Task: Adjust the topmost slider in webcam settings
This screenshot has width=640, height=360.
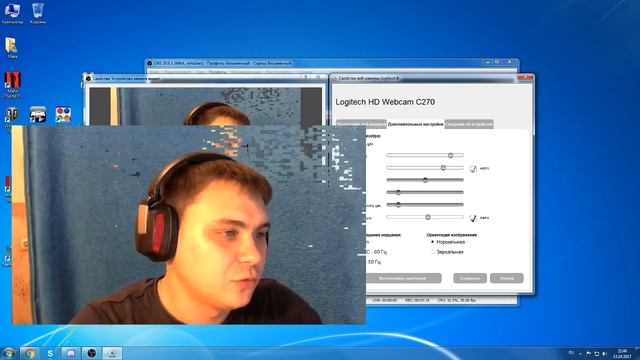Action: point(425,155)
